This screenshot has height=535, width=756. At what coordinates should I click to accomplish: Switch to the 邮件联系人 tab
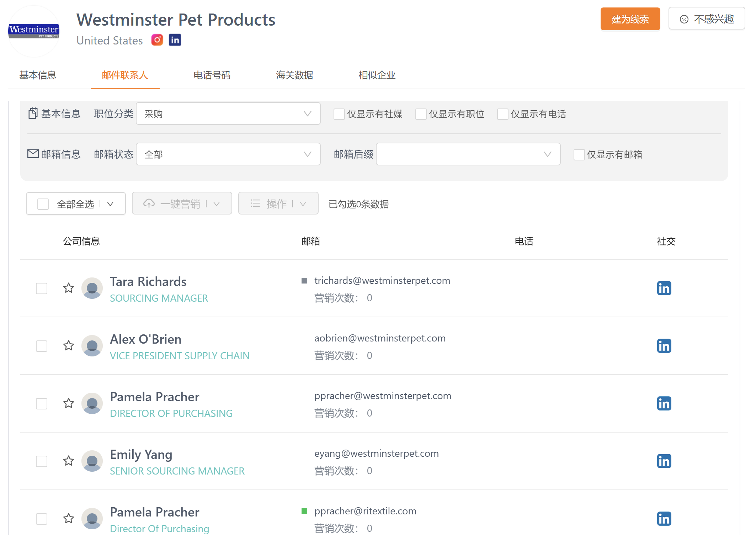pos(125,75)
